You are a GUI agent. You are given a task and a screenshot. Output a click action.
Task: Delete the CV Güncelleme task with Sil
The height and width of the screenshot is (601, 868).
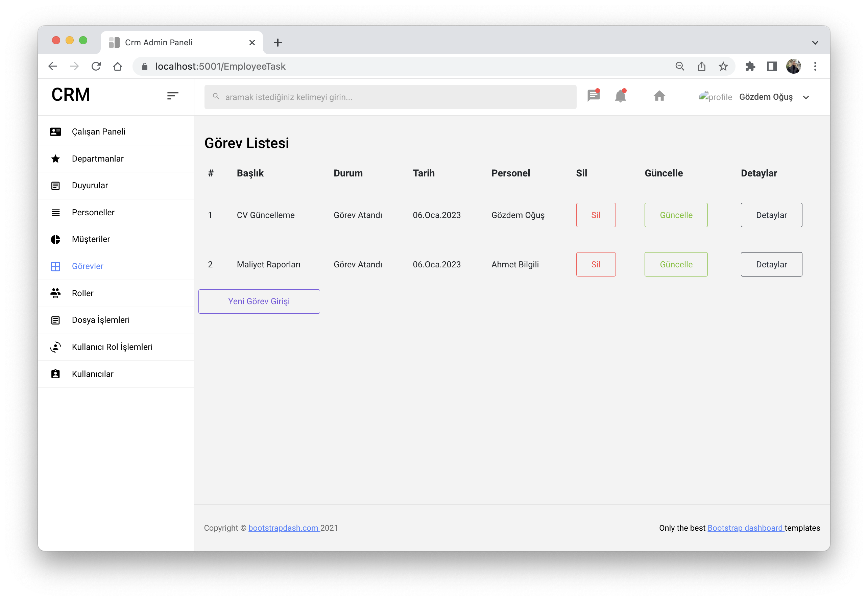(596, 215)
